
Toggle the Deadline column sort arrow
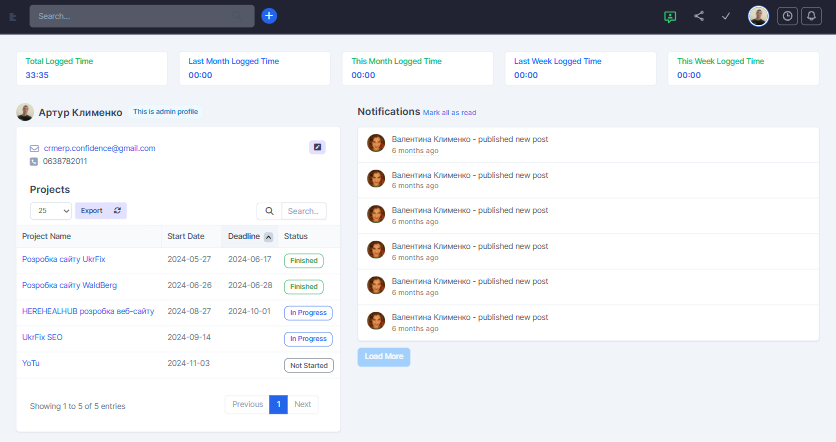tap(268, 237)
